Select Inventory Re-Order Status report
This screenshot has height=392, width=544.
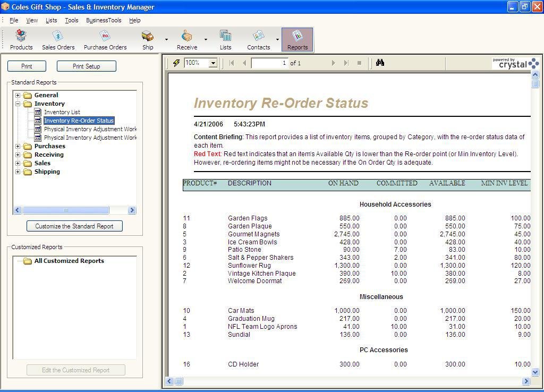pyautogui.click(x=79, y=121)
